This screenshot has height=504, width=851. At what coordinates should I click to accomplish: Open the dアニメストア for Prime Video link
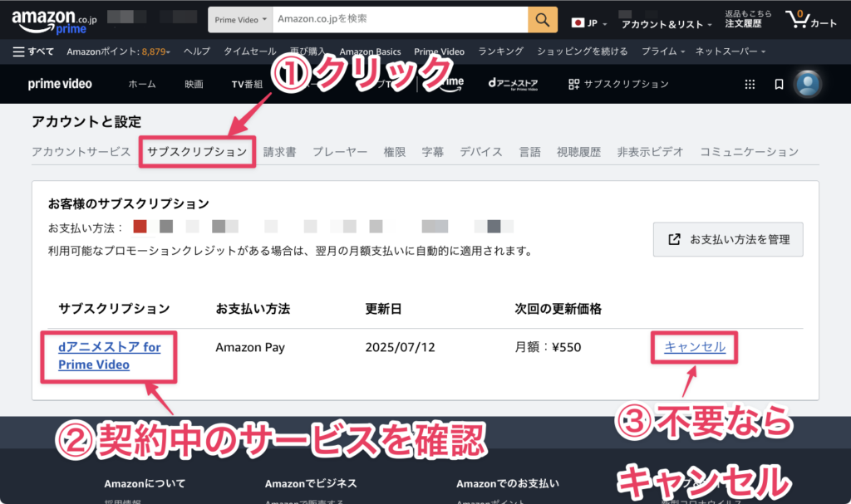[109, 355]
